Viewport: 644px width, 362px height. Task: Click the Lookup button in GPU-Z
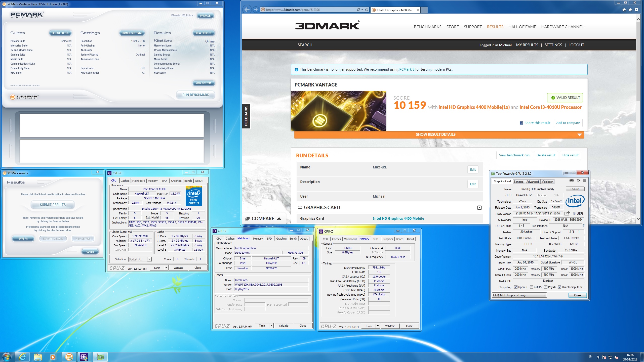(575, 189)
